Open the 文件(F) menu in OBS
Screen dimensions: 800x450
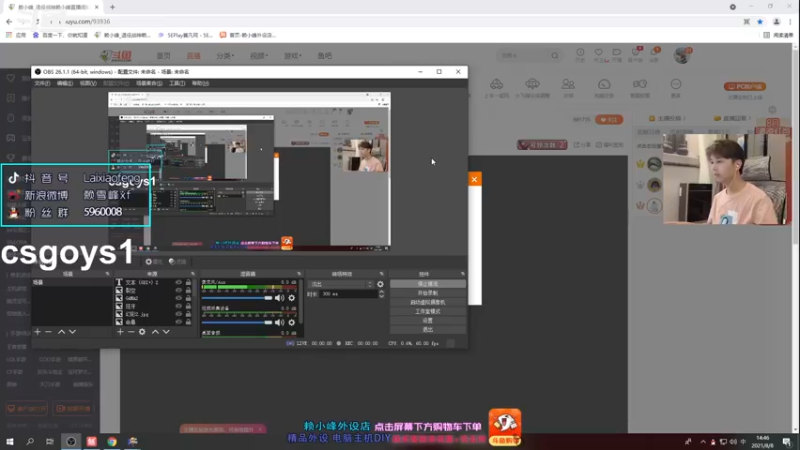(42, 83)
